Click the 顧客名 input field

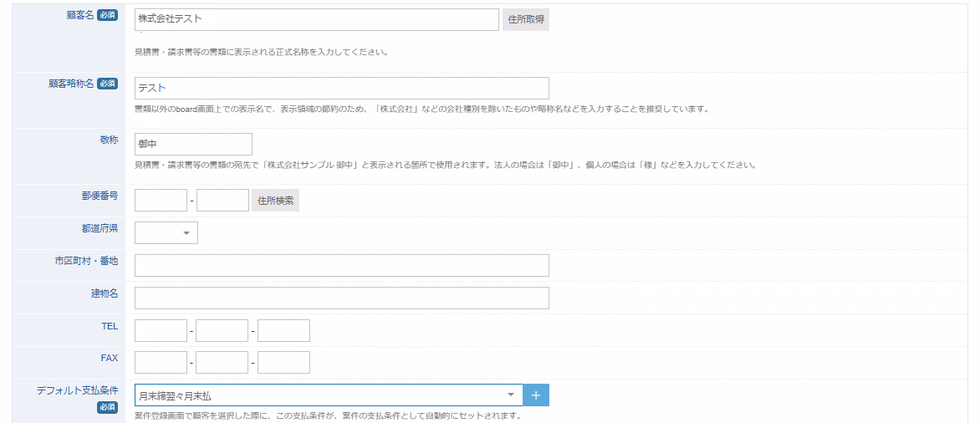tap(317, 19)
